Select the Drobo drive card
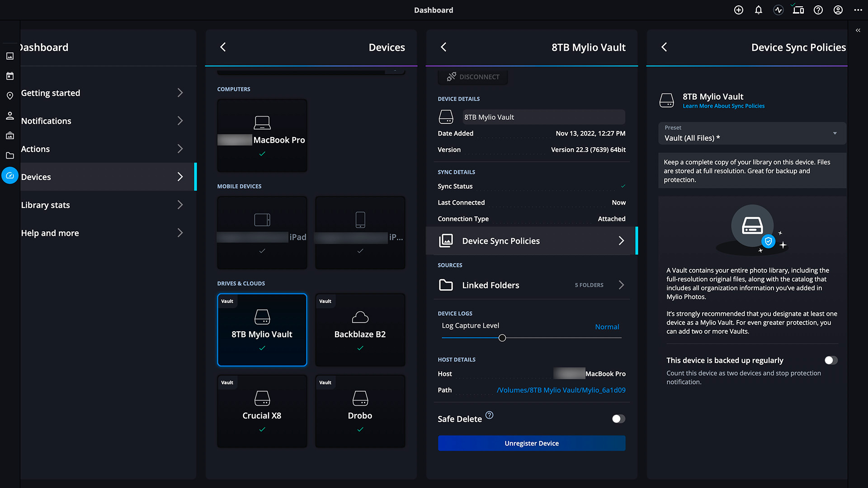 (x=360, y=411)
